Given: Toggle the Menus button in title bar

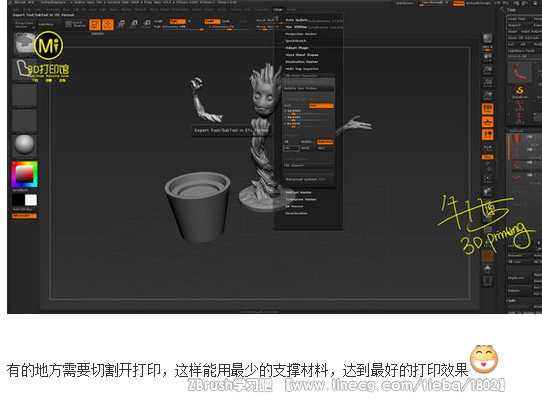Looking at the screenshot, I should coord(459,3).
